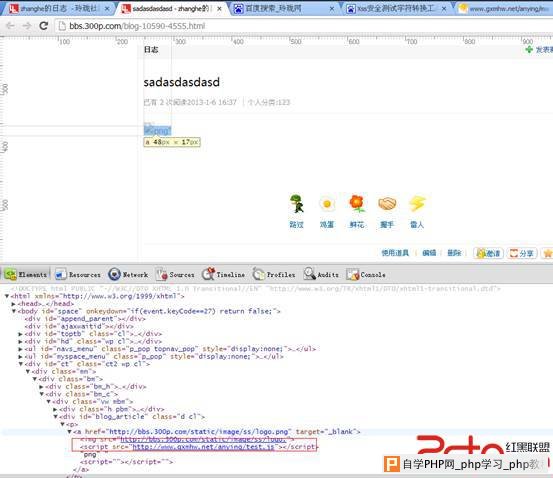Image resolution: width=553 pixels, height=478 pixels.
Task: Select the div id="append_parent" row
Action: point(85,319)
